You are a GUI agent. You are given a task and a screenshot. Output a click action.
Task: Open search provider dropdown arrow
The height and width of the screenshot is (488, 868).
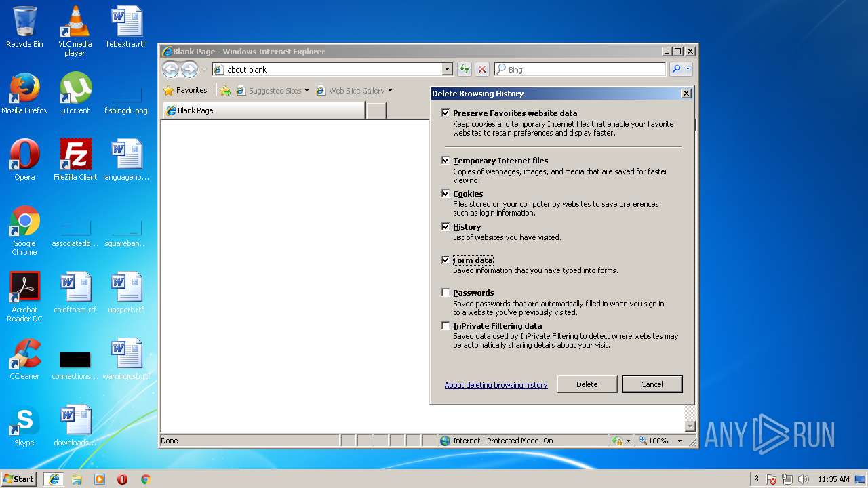click(x=688, y=69)
